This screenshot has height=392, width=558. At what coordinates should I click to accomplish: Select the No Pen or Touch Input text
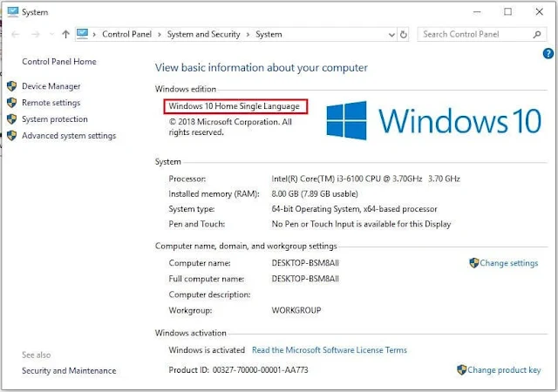click(x=361, y=224)
